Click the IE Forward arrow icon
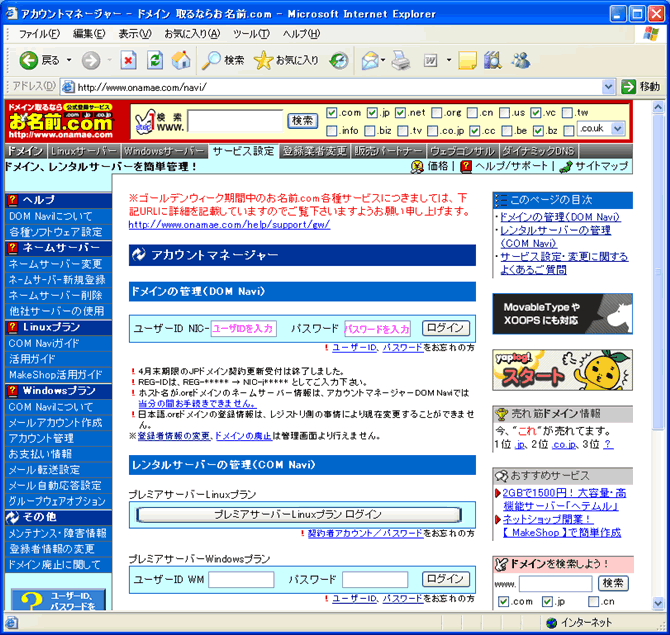 91,60
